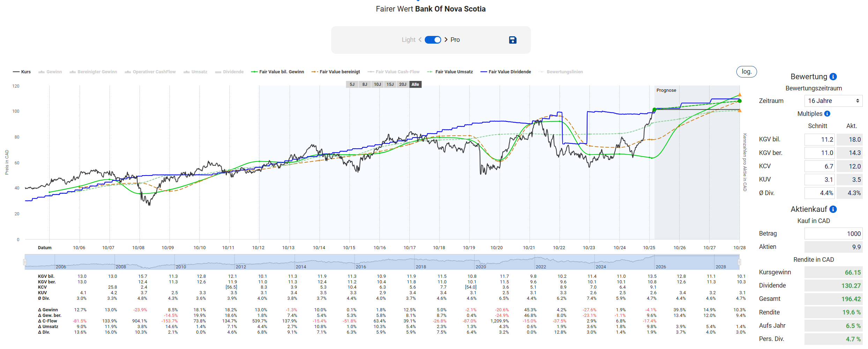
Task: Open the Bewertung info icon
Action: (833, 77)
